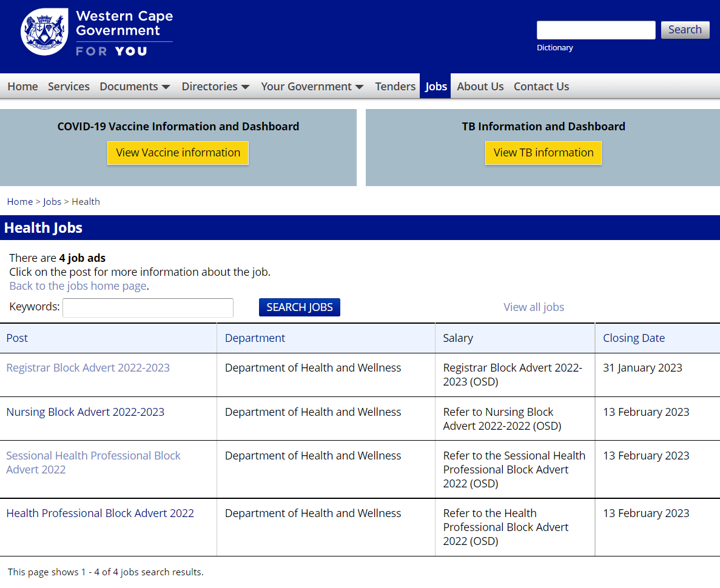Click the Jobs breadcrumb link

click(52, 202)
